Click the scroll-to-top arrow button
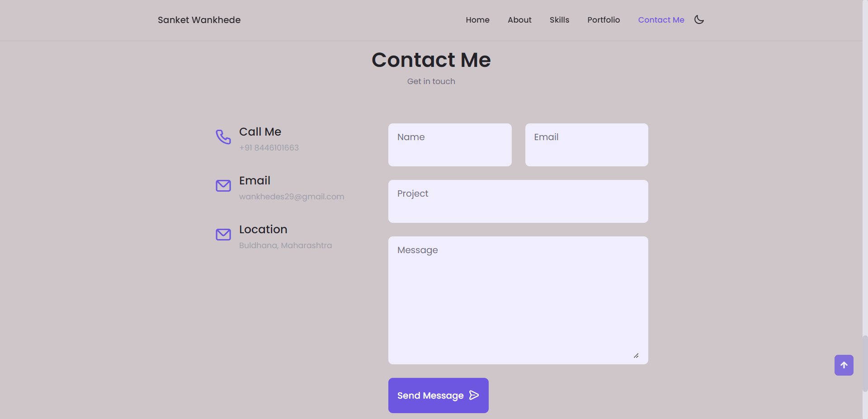Screen dimensions: 868x419 844,365
